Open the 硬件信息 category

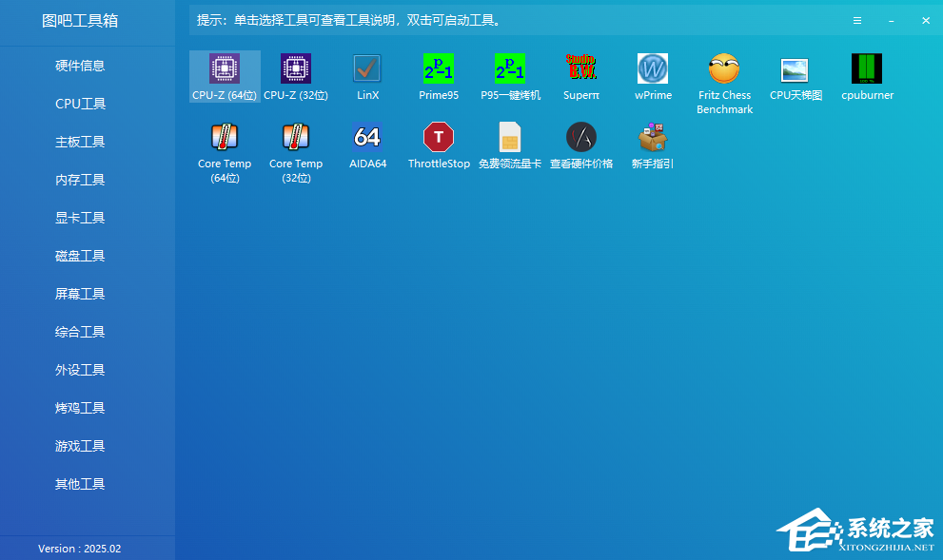pos(80,66)
